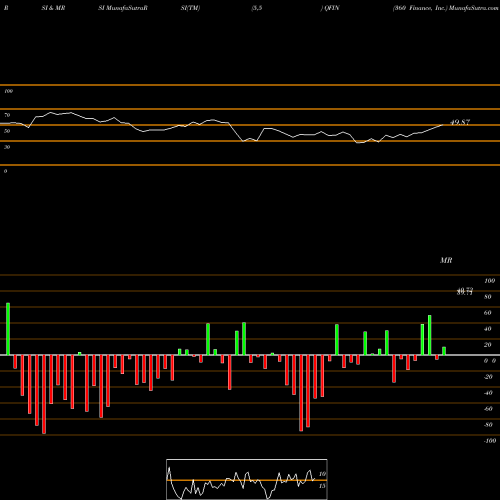Click the '15' label inside the mini chart
This screenshot has height=500, width=500.
coord(322,486)
